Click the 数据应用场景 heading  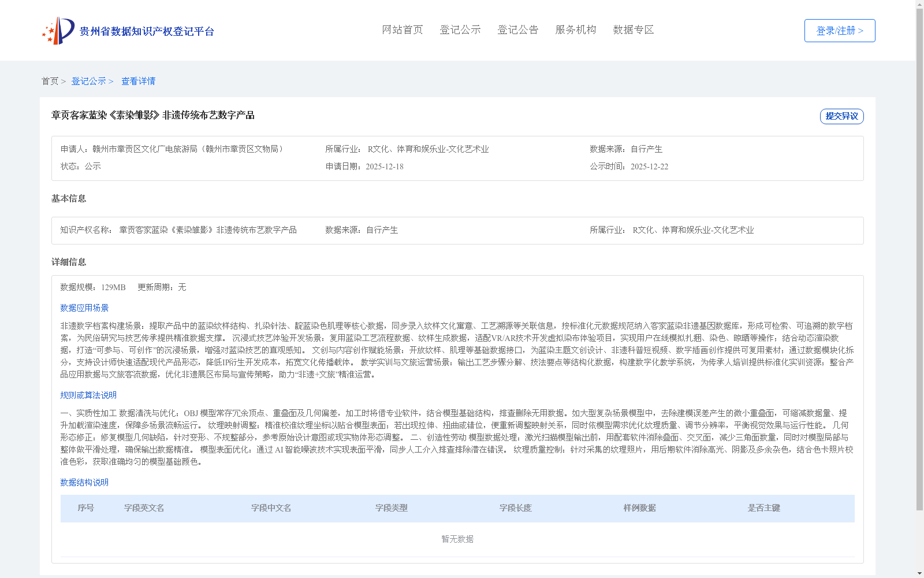tap(84, 308)
